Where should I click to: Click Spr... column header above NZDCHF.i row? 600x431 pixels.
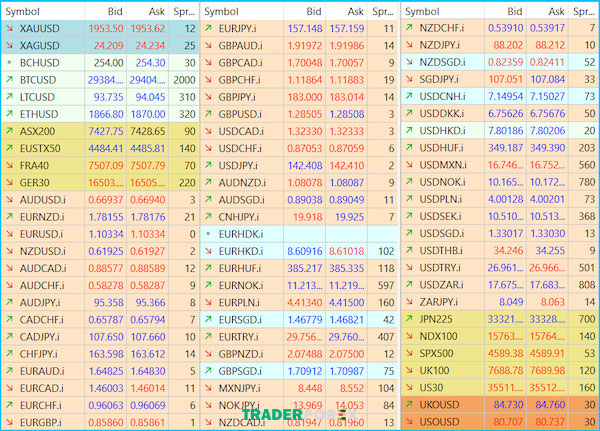tap(584, 11)
